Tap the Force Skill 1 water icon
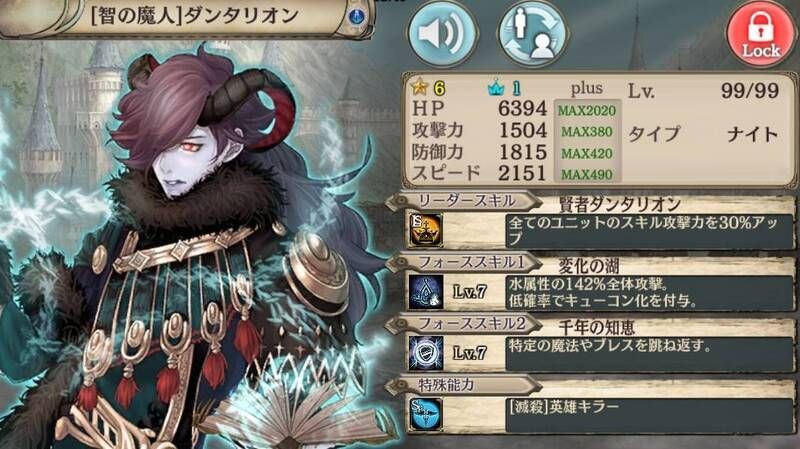Viewport: 800px width, 449px height. 426,292
